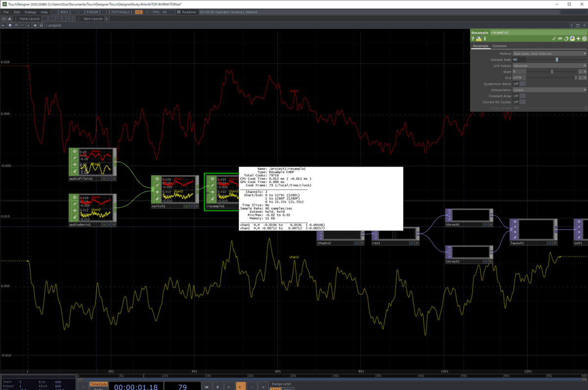Expand the Start parameter units arrow

click(x=585, y=72)
